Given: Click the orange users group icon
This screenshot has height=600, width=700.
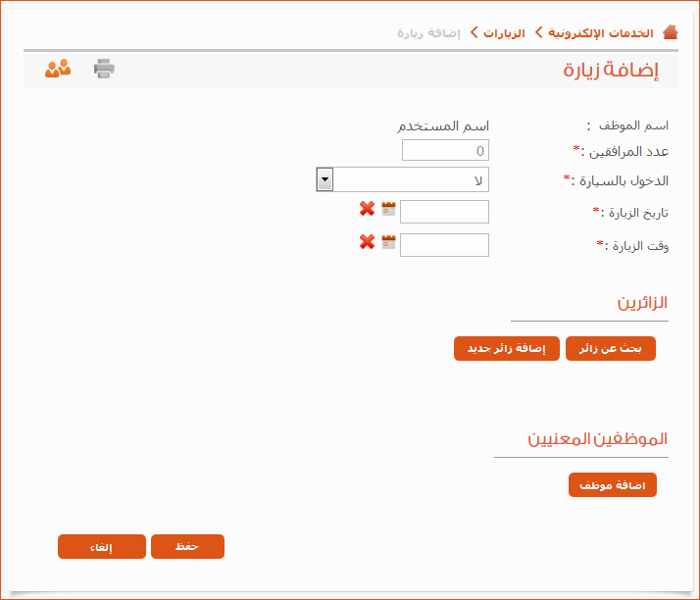Looking at the screenshot, I should (x=58, y=69).
